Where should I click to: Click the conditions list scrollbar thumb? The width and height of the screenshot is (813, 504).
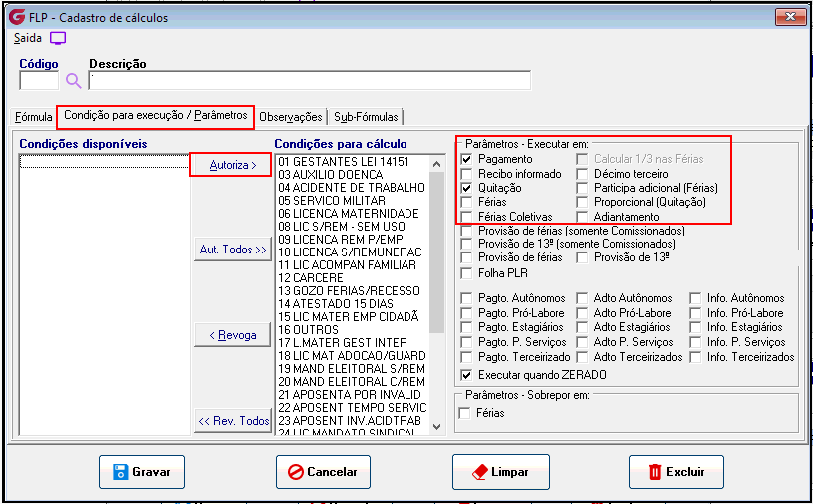(437, 252)
